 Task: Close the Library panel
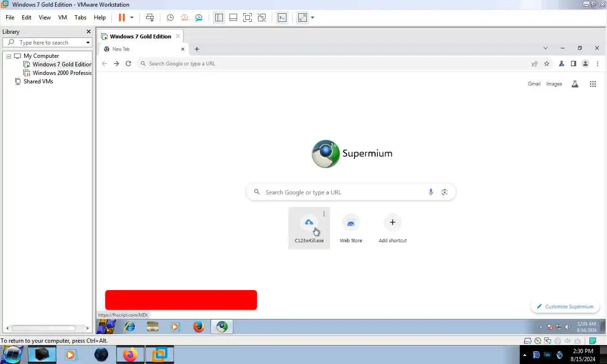point(88,32)
